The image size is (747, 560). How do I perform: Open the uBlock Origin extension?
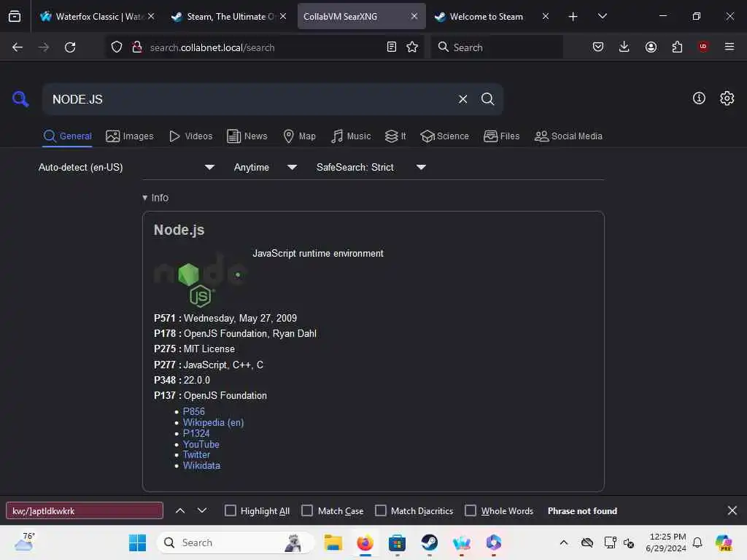pyautogui.click(x=703, y=47)
